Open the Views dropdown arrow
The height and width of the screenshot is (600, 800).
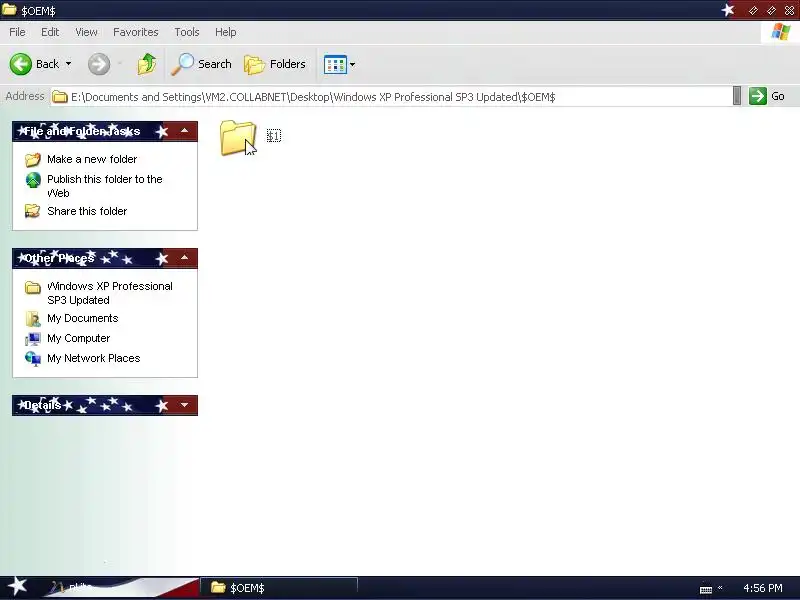352,65
